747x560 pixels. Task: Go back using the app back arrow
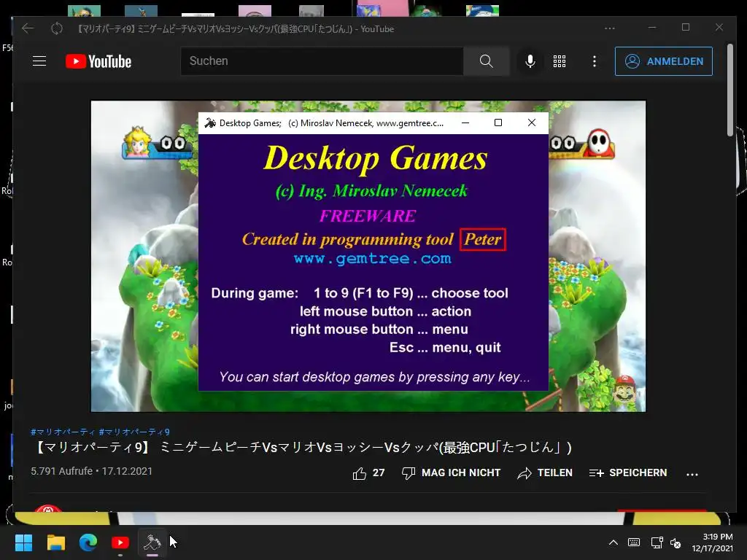(x=28, y=28)
